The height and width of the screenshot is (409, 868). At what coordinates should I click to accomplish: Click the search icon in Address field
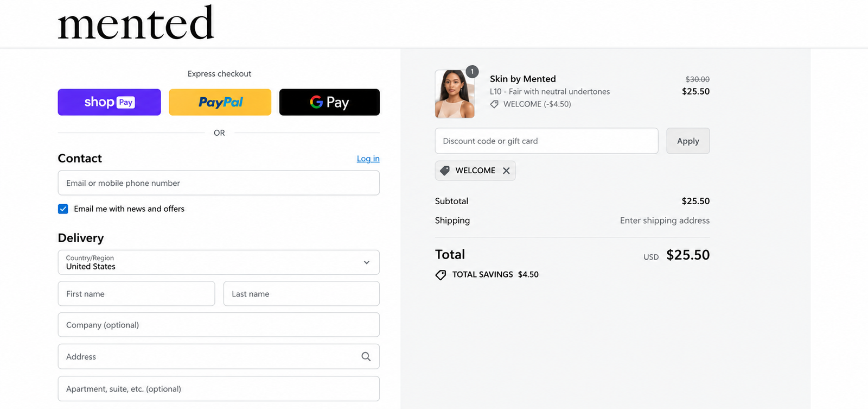(x=366, y=357)
